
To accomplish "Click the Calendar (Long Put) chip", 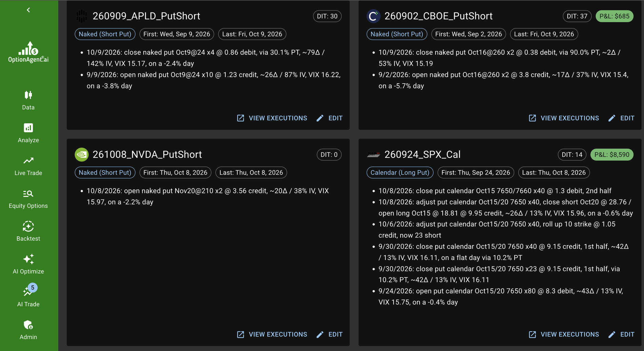I will coord(400,173).
